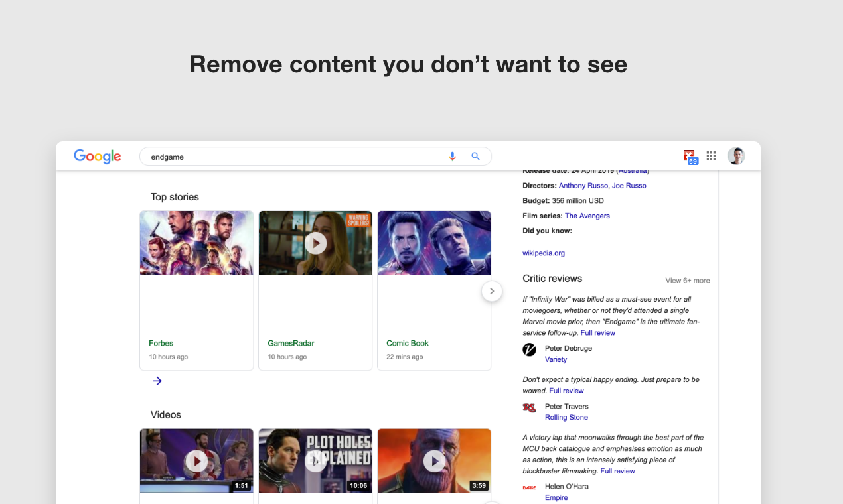Play the Plot Holes Explained video
Screen dimensions: 843x504
(x=315, y=460)
